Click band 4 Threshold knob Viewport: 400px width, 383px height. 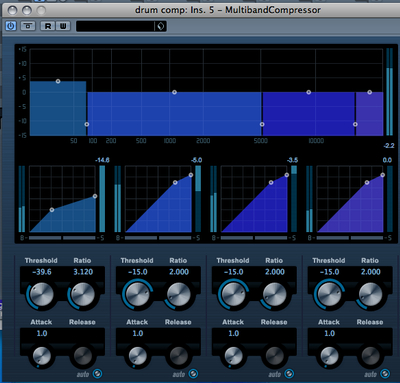(329, 294)
